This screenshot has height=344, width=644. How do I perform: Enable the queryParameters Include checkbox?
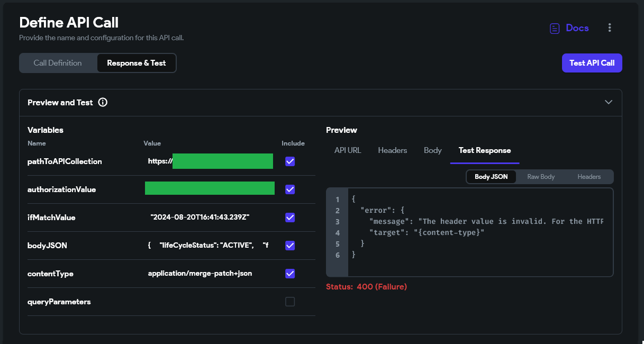[290, 302]
